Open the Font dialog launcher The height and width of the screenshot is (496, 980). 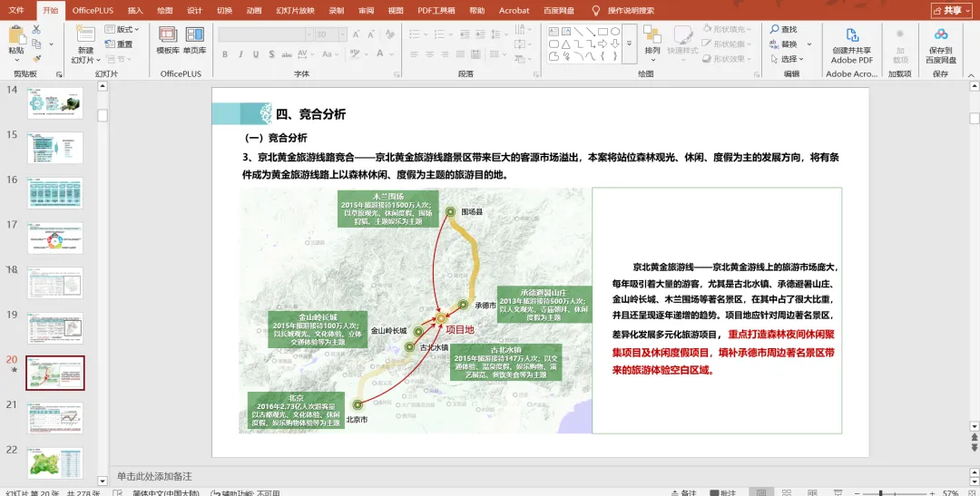397,74
